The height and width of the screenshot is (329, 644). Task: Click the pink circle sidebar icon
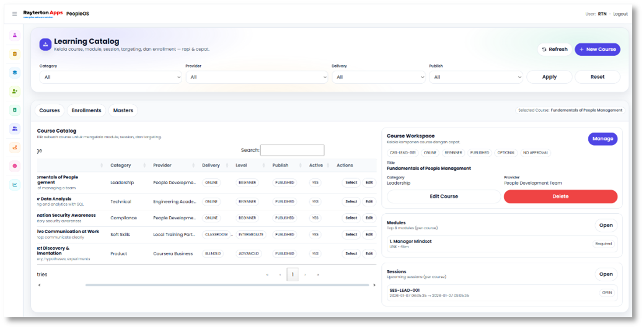point(15,166)
